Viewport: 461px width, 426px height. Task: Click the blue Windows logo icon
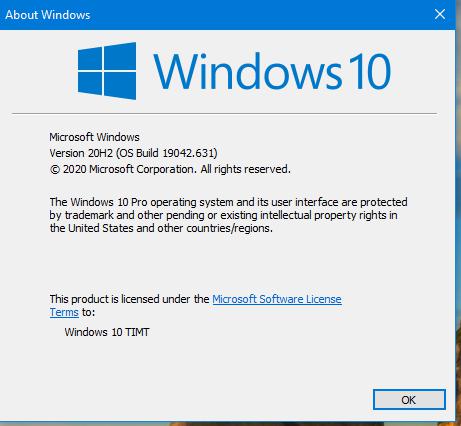pos(107,71)
